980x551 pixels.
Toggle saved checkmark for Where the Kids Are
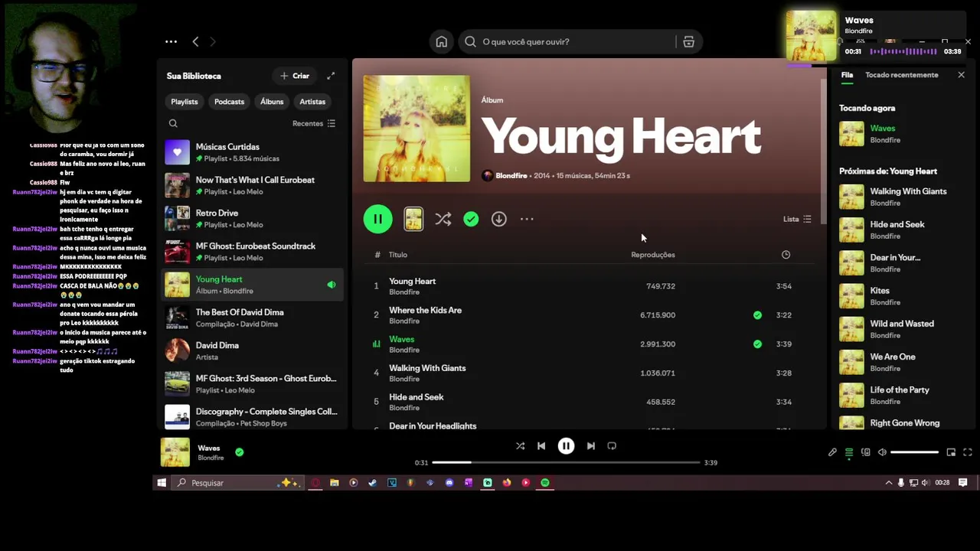(757, 315)
